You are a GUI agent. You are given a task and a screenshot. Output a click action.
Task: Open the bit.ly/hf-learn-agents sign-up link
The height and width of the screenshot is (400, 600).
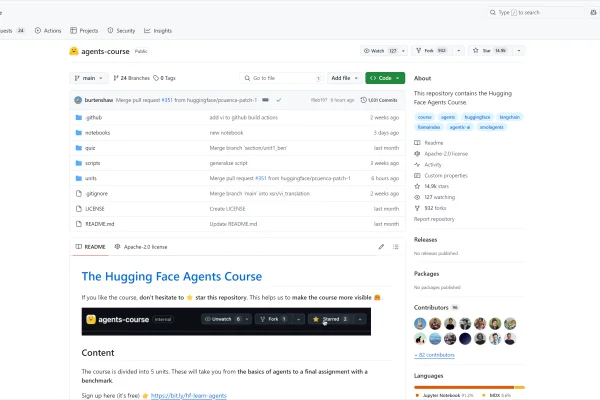tap(189, 395)
